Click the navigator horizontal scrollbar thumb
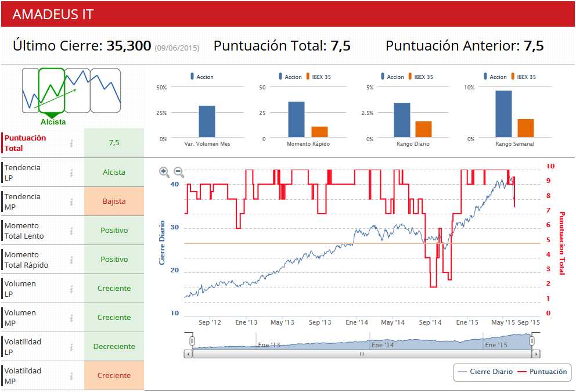Screen dimensions: 576x392 point(362,354)
